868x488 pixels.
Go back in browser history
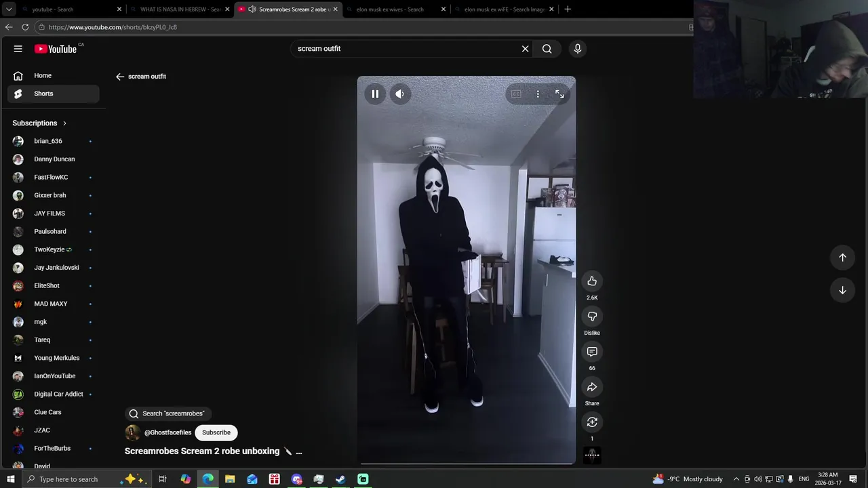(x=9, y=27)
